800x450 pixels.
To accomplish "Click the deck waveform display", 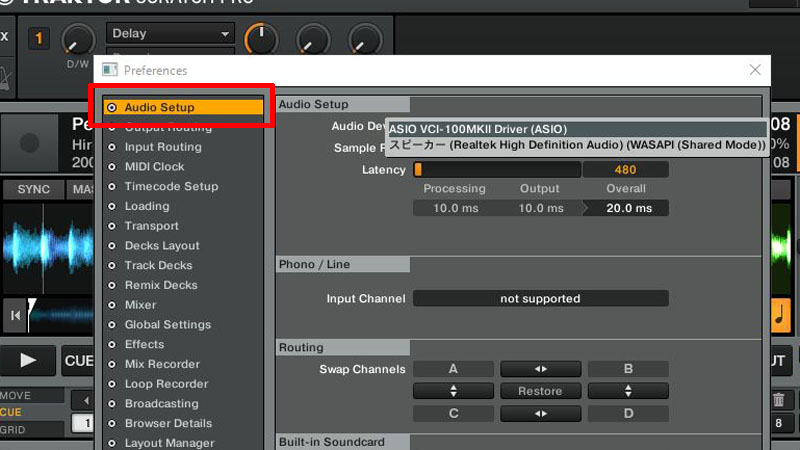I will [x=47, y=249].
